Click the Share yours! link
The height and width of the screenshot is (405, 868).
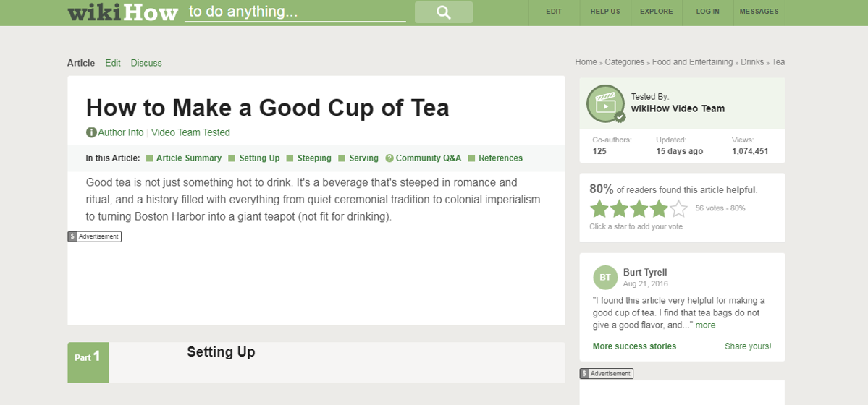(748, 346)
